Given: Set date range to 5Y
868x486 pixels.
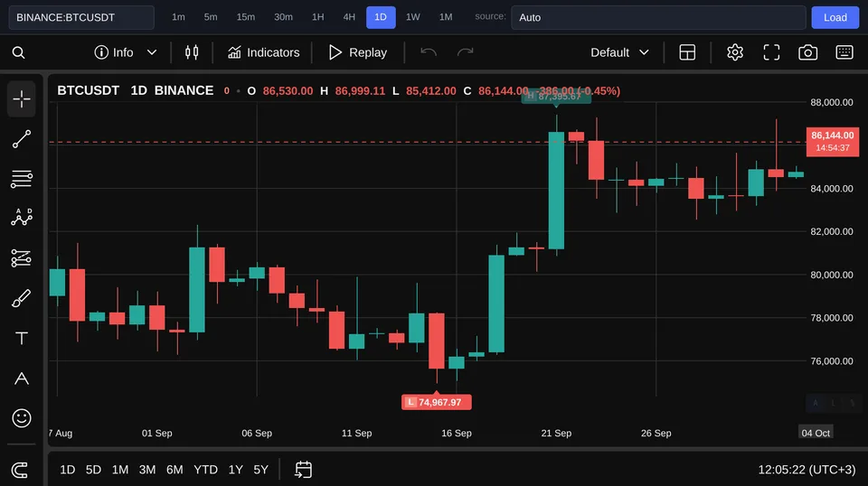Looking at the screenshot, I should (x=260, y=470).
